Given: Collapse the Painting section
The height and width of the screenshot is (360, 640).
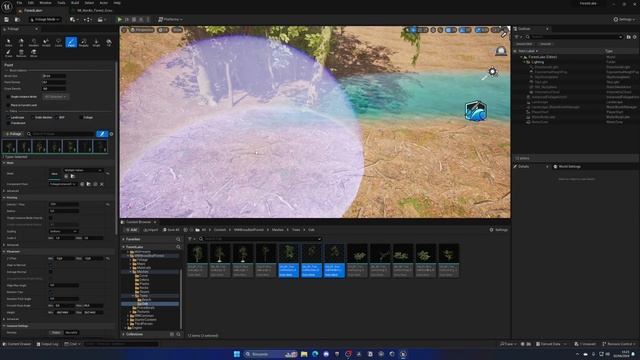Looking at the screenshot, I should (4, 198).
